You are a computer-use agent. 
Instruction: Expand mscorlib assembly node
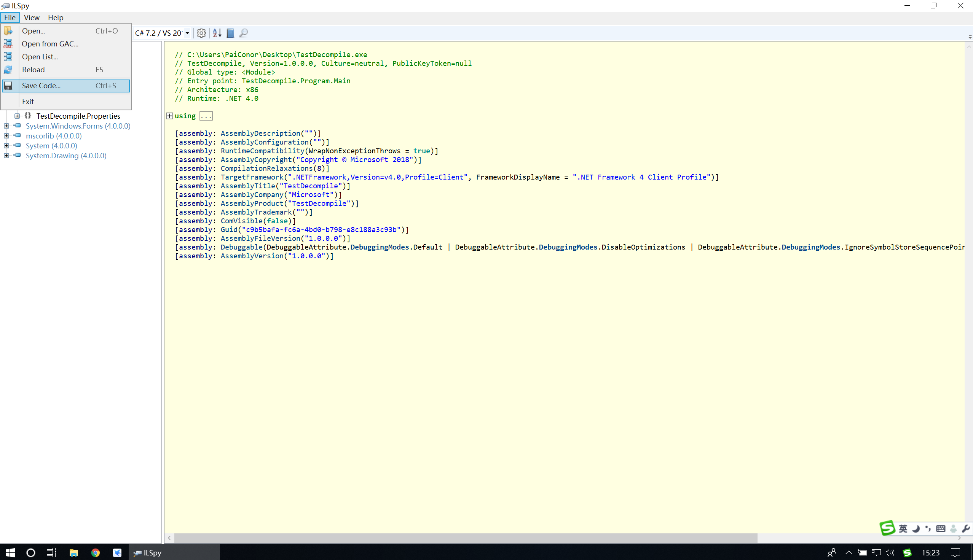pyautogui.click(x=6, y=136)
